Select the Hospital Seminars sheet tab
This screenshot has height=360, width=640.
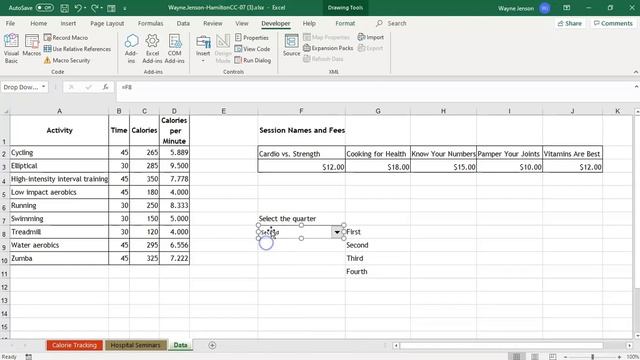click(136, 345)
